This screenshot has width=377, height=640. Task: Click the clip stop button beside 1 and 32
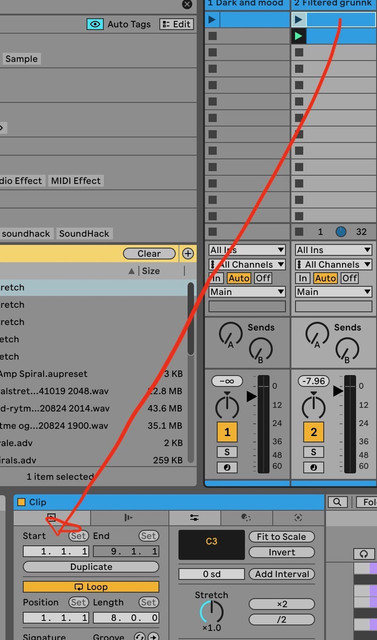pos(299,232)
